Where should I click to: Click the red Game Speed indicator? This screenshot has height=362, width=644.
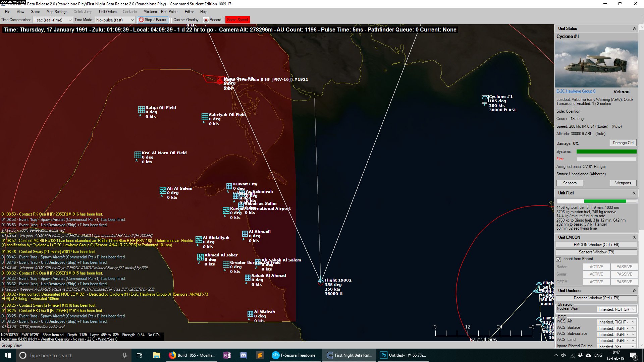click(237, 20)
